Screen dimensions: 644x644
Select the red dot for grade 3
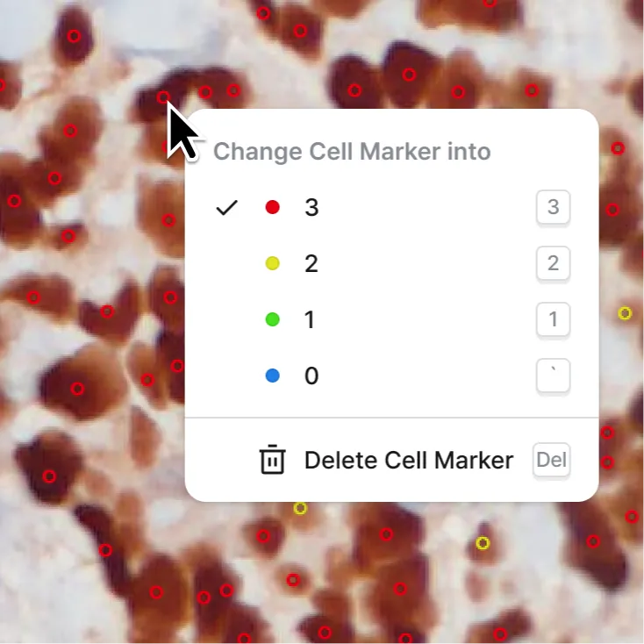pyautogui.click(x=273, y=207)
